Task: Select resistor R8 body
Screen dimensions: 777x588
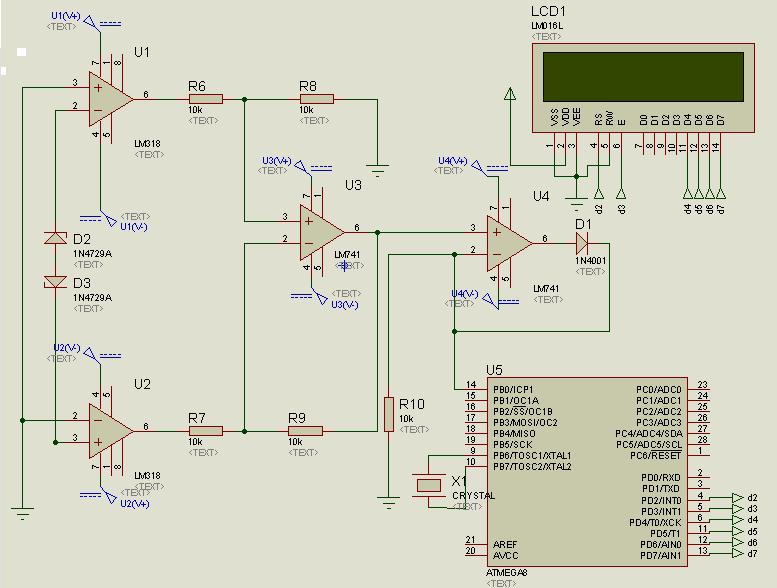Action: click(317, 99)
